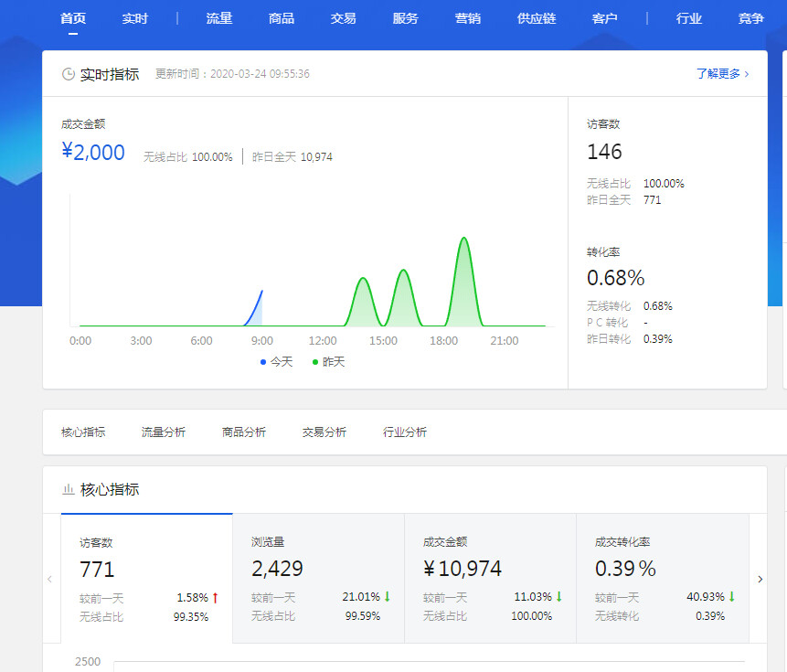Open the 流量 menu

pos(219,18)
